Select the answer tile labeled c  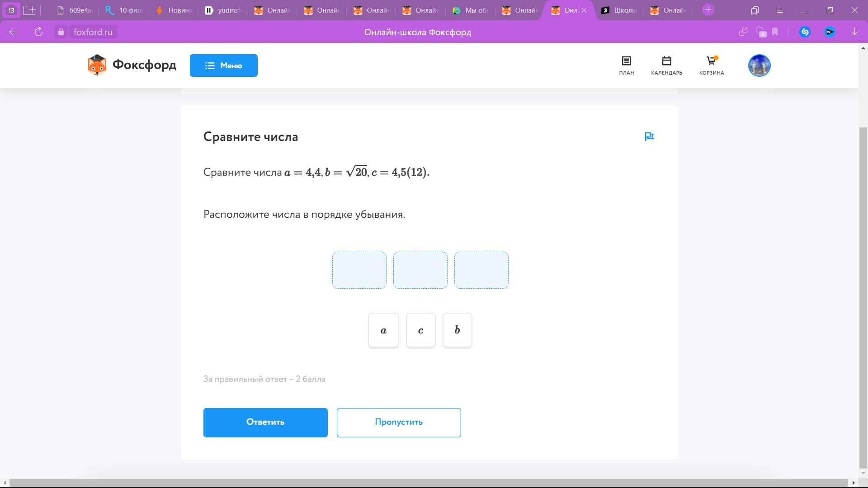[420, 330]
